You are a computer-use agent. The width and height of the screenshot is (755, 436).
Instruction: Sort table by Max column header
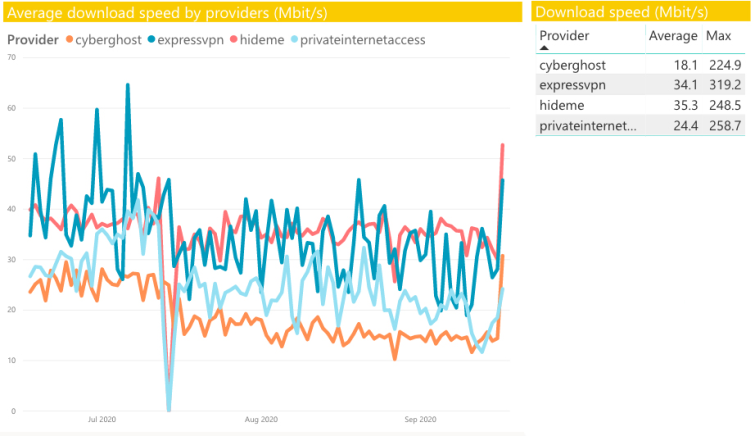coord(718,36)
